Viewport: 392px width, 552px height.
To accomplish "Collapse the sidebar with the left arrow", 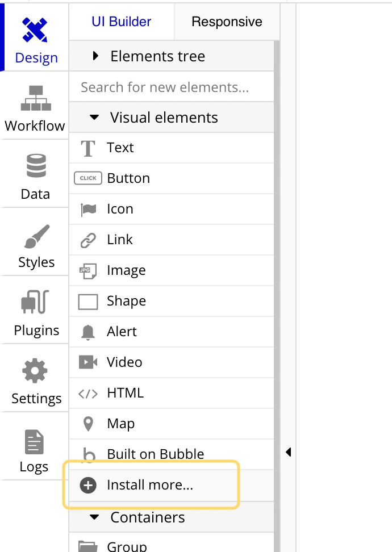I will [x=289, y=452].
